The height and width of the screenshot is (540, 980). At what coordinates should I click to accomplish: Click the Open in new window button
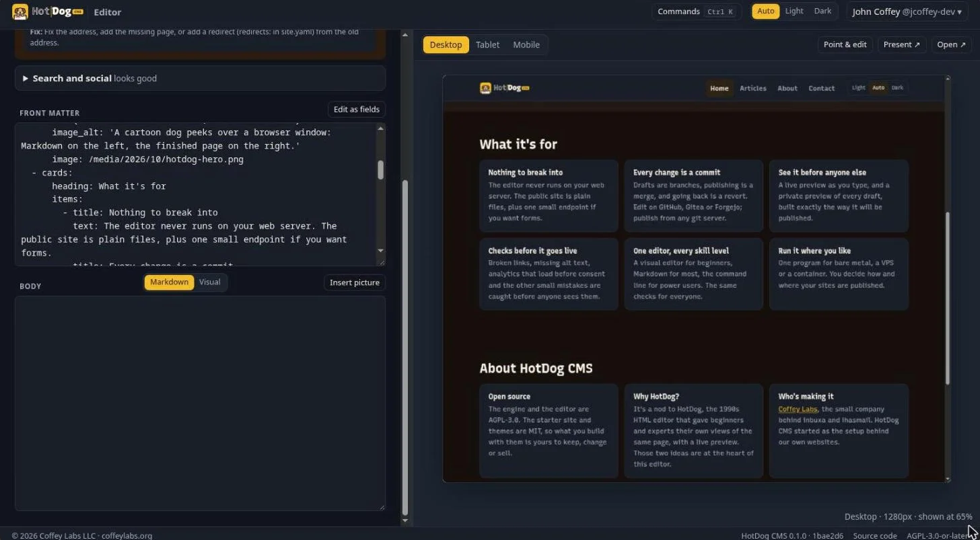coord(951,44)
